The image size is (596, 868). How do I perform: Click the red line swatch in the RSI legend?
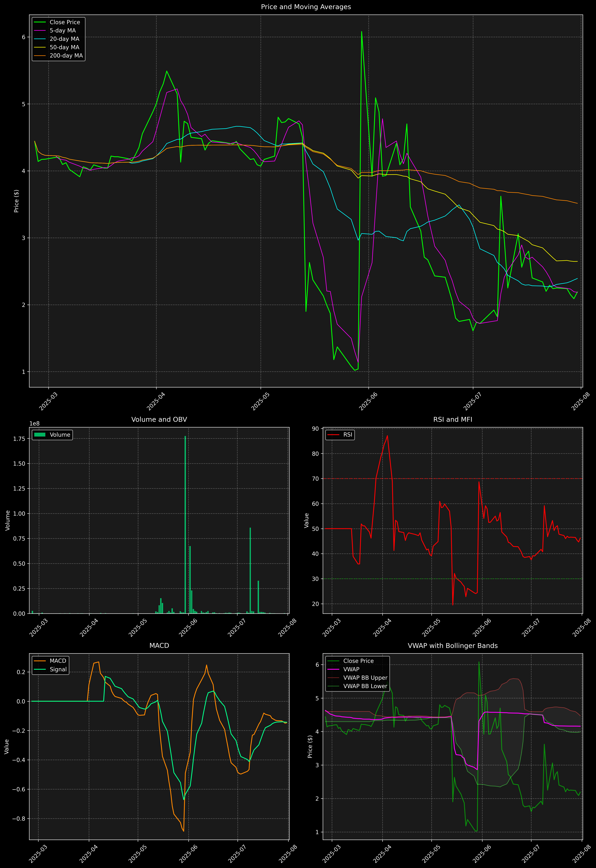point(333,435)
